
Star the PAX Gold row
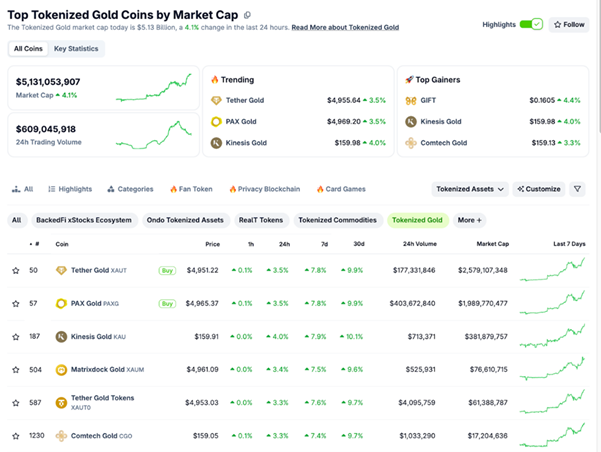[x=16, y=303]
